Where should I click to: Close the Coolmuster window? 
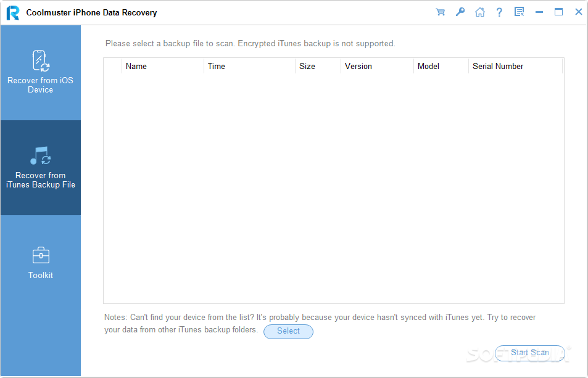pos(579,12)
